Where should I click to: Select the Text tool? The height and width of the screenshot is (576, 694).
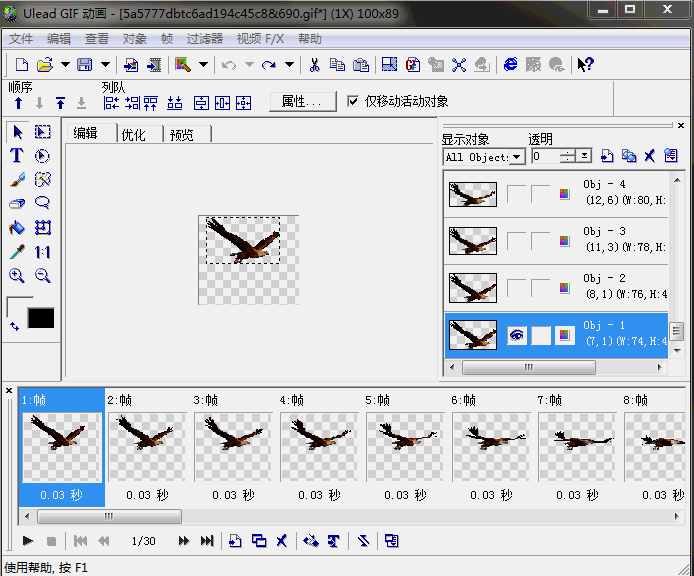click(17, 156)
